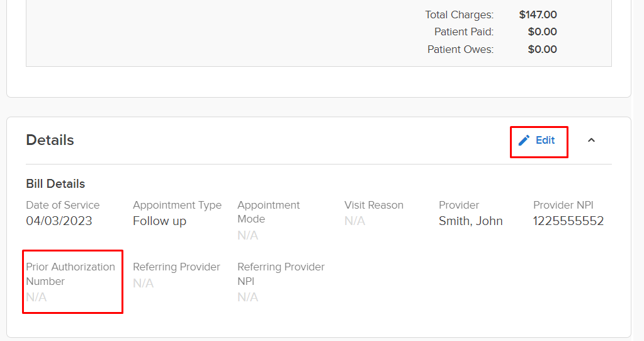This screenshot has width=644, height=341.
Task: Click the Provider NPI label
Action: 563,205
